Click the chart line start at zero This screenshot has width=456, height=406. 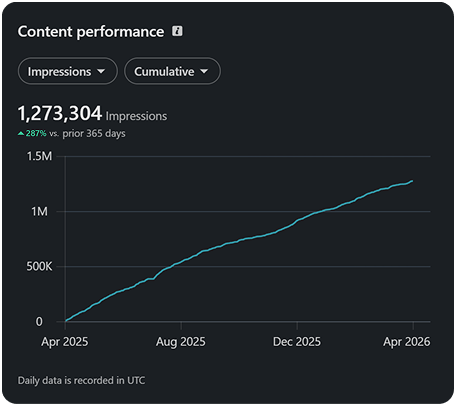(66, 321)
